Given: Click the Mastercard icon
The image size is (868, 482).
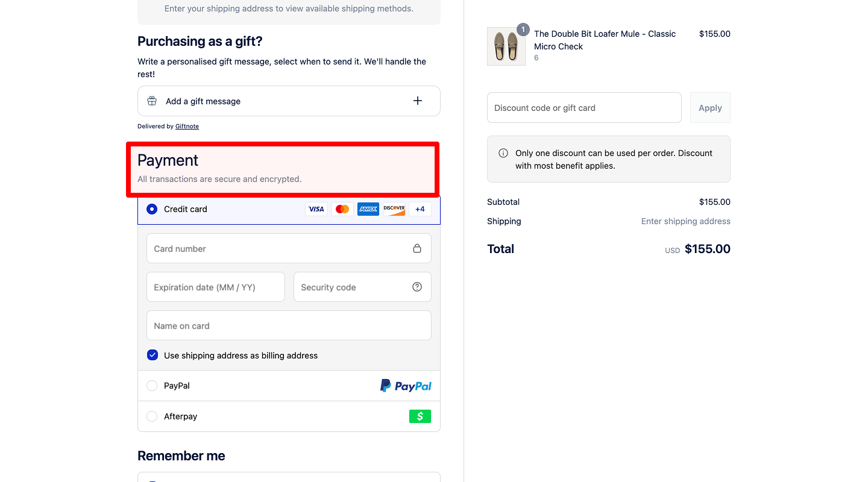Looking at the screenshot, I should point(342,208).
